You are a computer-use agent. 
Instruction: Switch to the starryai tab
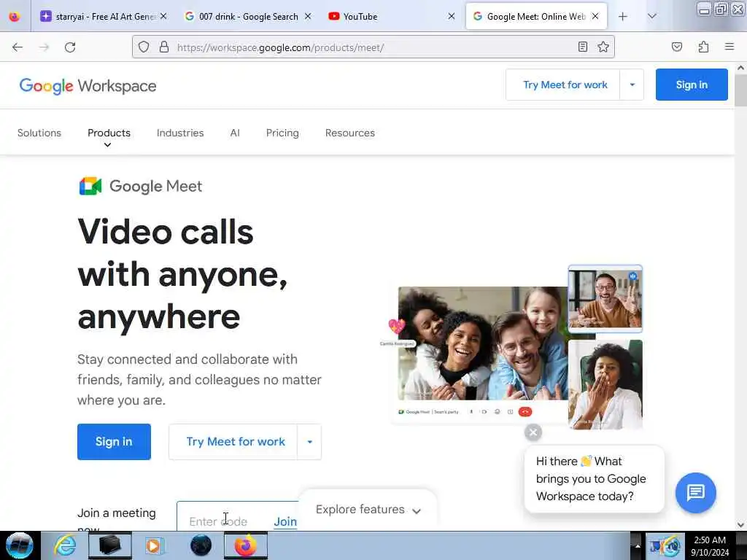pyautogui.click(x=104, y=17)
